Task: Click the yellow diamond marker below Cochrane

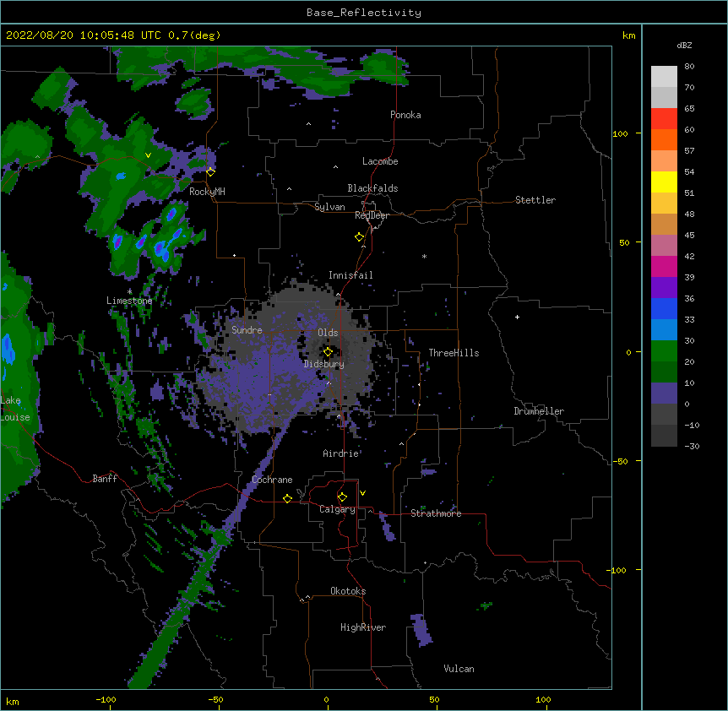Action: coord(287,498)
